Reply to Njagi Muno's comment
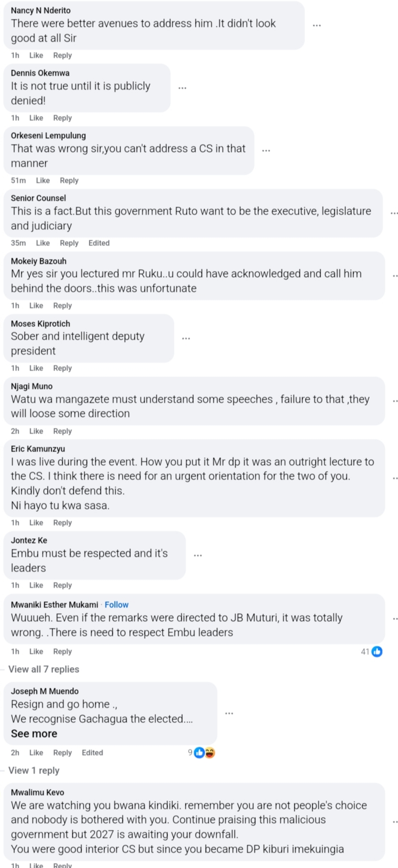 tap(63, 431)
